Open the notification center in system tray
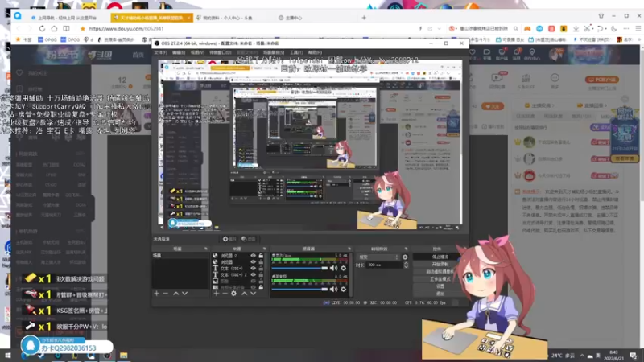 (634, 356)
